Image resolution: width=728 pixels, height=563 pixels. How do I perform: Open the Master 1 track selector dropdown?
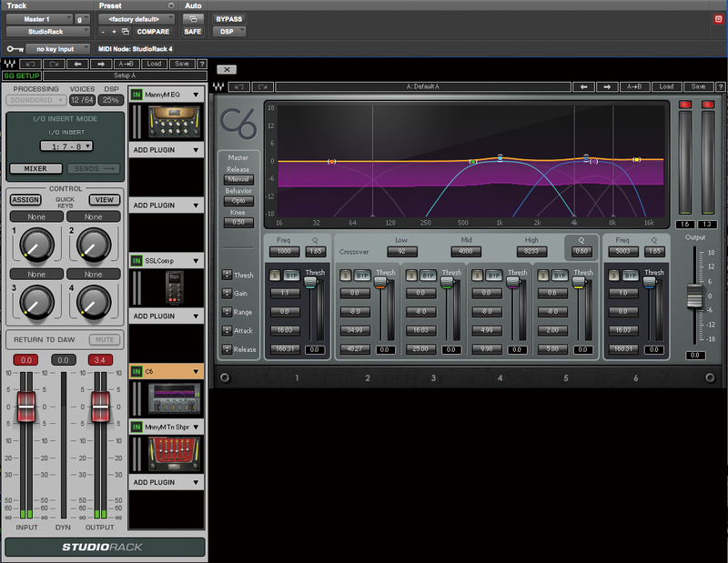coord(39,19)
